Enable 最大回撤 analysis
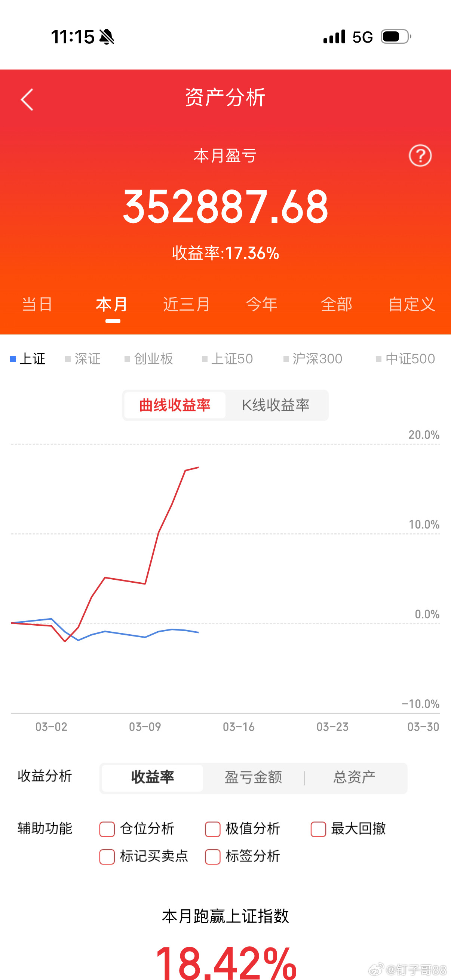The width and height of the screenshot is (451, 980). pos(318,829)
